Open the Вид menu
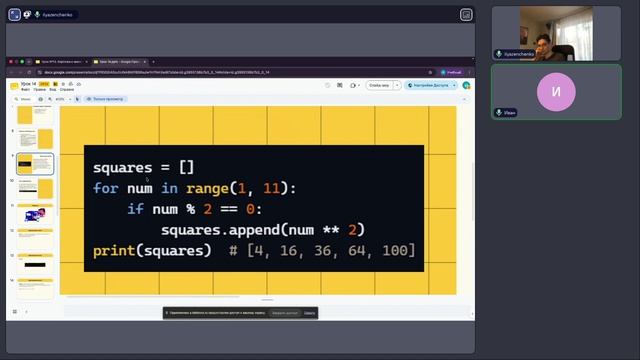This screenshot has height=360, width=640. coord(53,89)
